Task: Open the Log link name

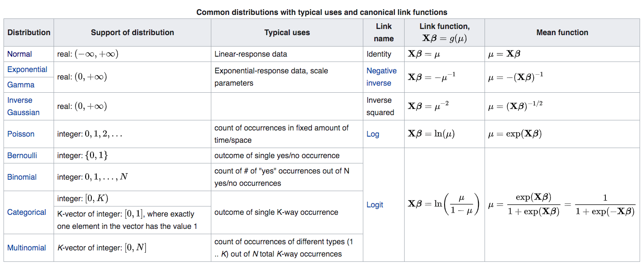Action: tap(373, 134)
